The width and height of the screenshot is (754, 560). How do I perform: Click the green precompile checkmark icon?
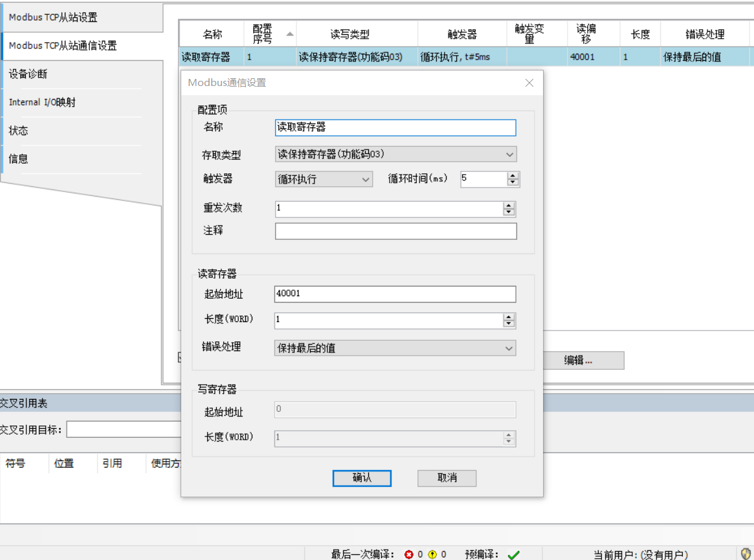(514, 554)
